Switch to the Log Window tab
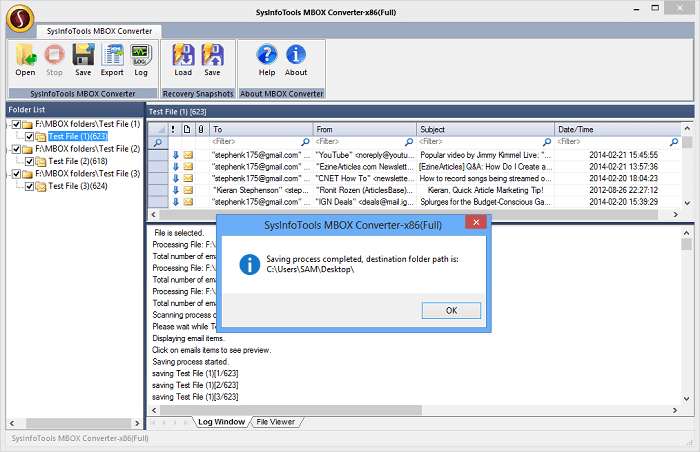700x452 pixels. [221, 422]
